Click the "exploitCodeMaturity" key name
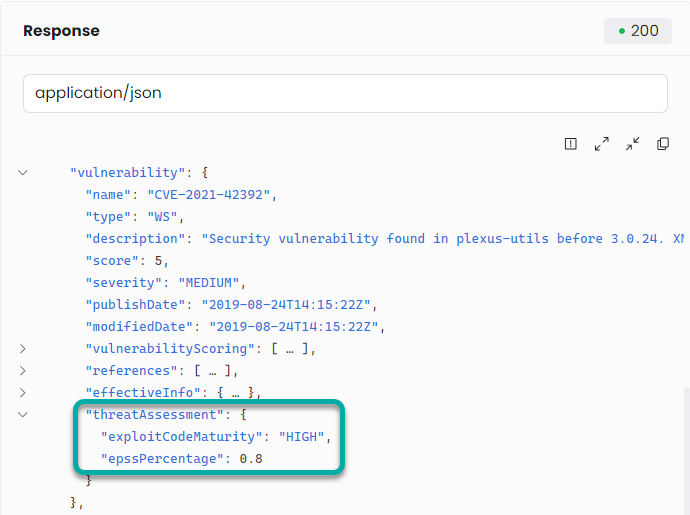 tap(181, 437)
